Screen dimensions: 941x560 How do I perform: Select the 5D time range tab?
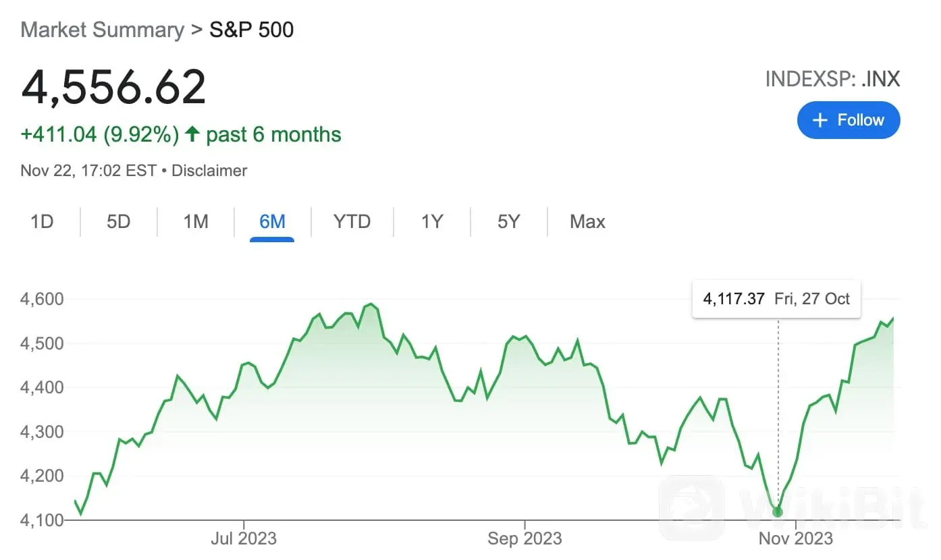(x=118, y=221)
